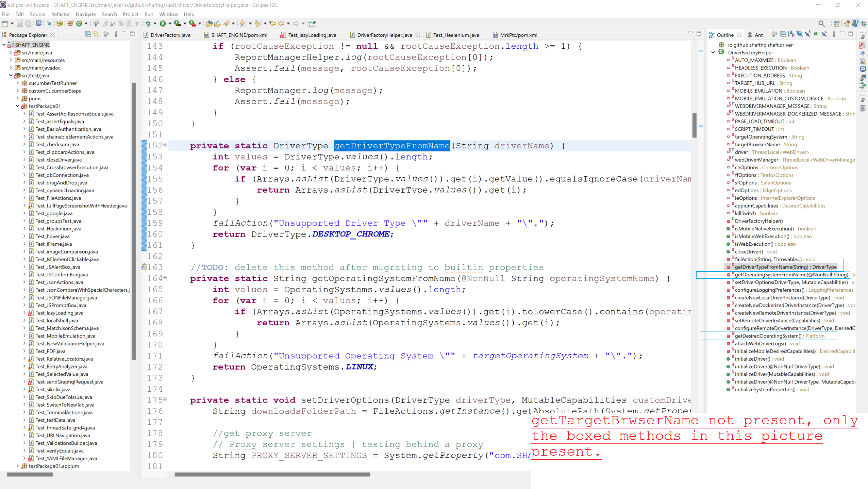Toggle Hide Local Types in Outline

[824, 34]
